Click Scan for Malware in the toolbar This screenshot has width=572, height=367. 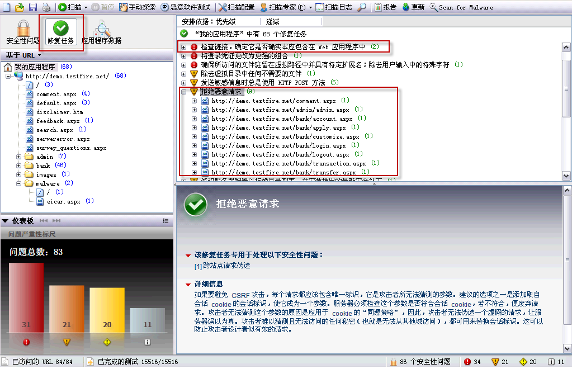[461, 7]
